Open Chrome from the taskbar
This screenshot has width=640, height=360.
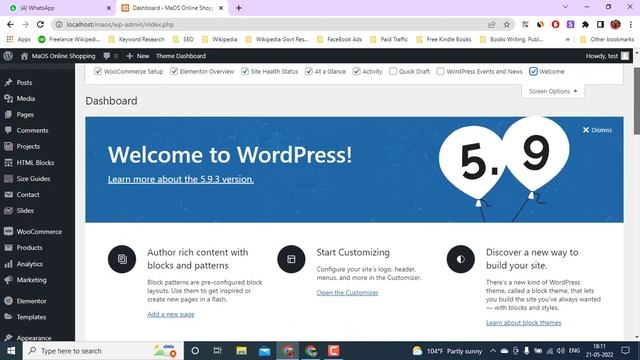[311, 351]
